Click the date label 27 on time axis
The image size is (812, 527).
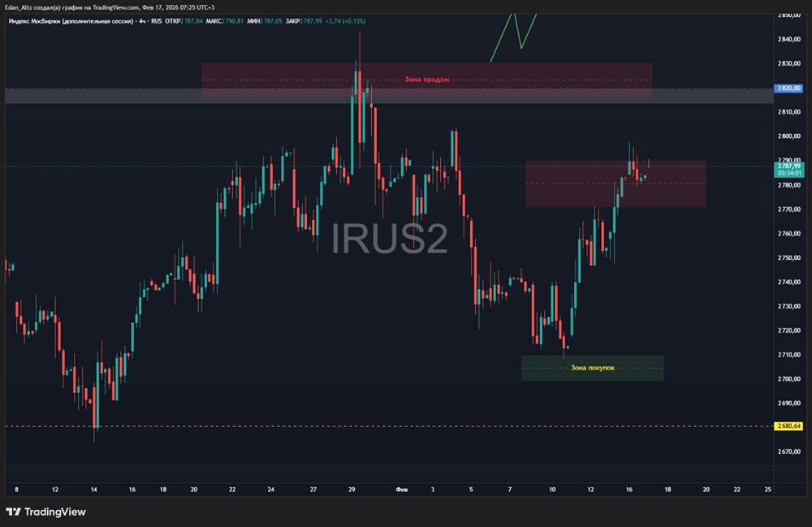313,489
